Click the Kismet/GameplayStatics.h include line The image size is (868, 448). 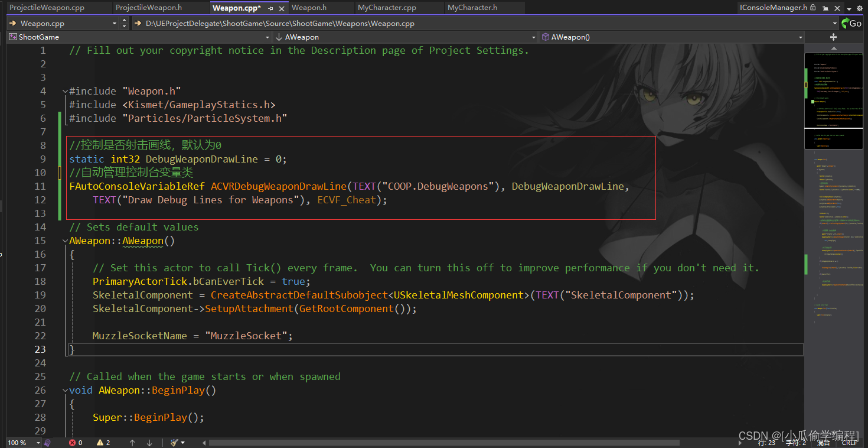pos(172,105)
